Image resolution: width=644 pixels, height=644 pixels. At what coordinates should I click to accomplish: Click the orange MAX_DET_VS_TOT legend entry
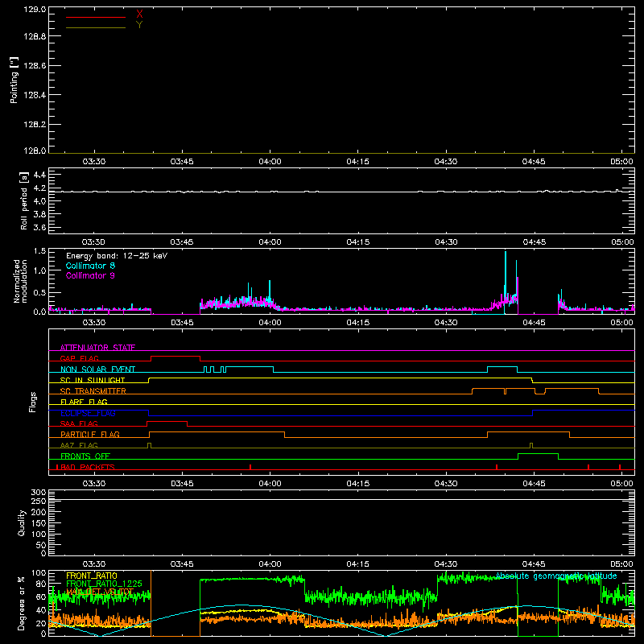[x=100, y=592]
